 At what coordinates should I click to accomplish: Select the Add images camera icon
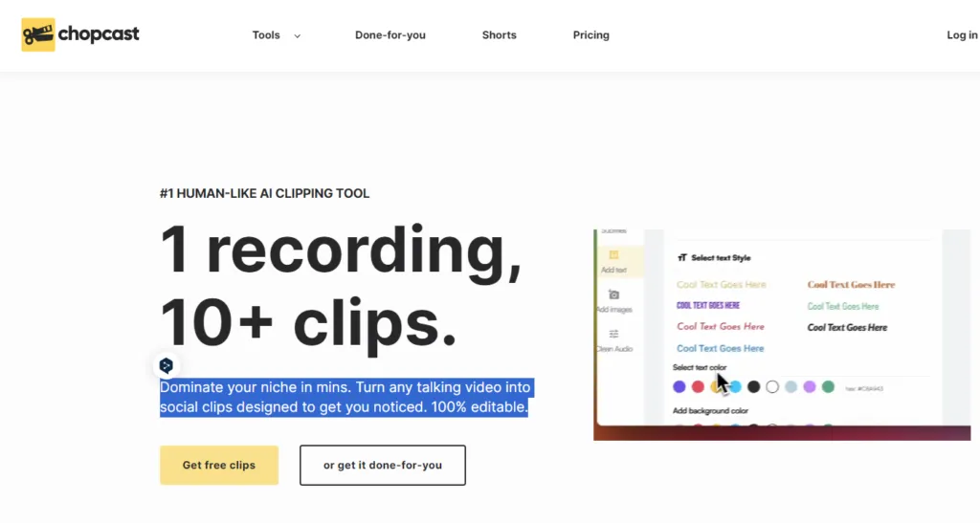(613, 294)
